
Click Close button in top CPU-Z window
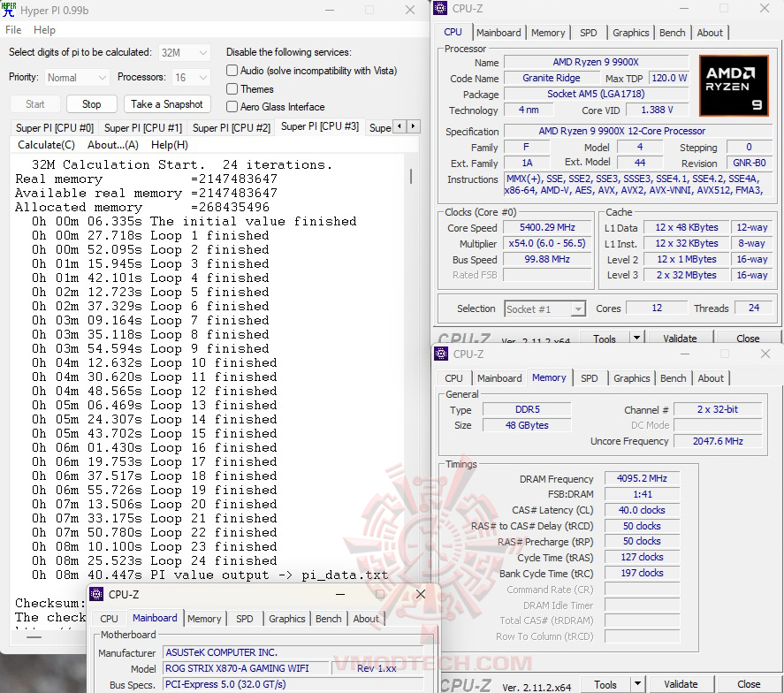pyautogui.click(x=748, y=338)
